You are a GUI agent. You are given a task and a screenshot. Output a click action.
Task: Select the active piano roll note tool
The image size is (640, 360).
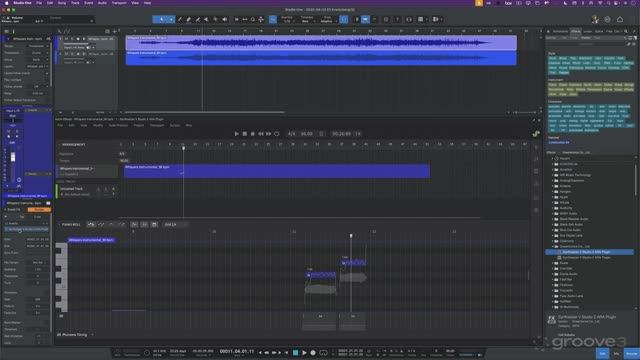[91, 224]
